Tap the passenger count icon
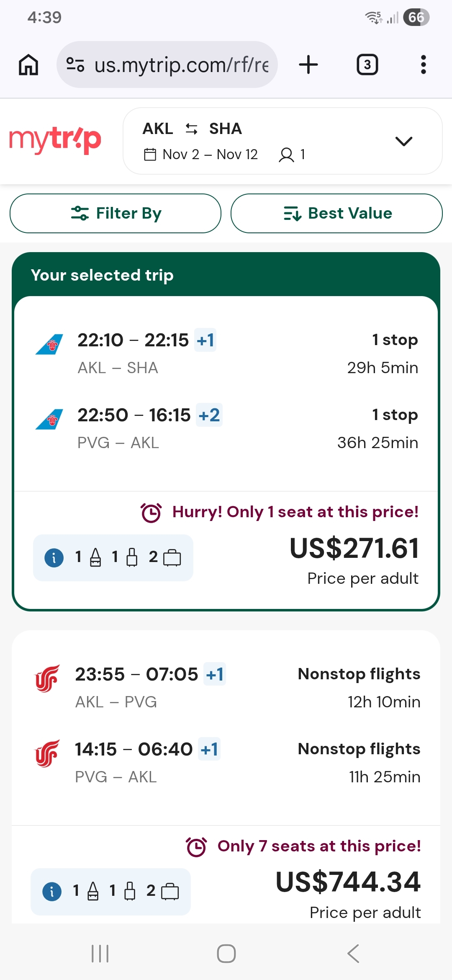Viewport: 452px width, 980px height. 287,155
